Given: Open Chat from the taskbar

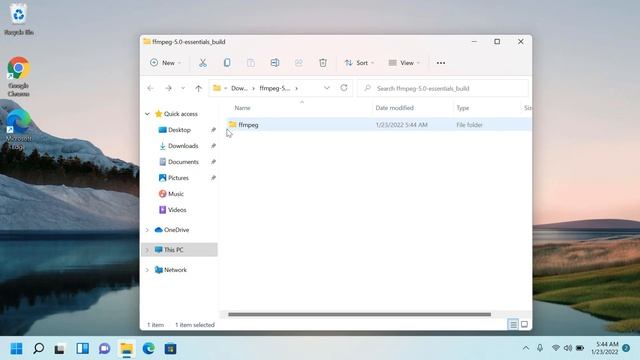Looking at the screenshot, I should 104,349.
